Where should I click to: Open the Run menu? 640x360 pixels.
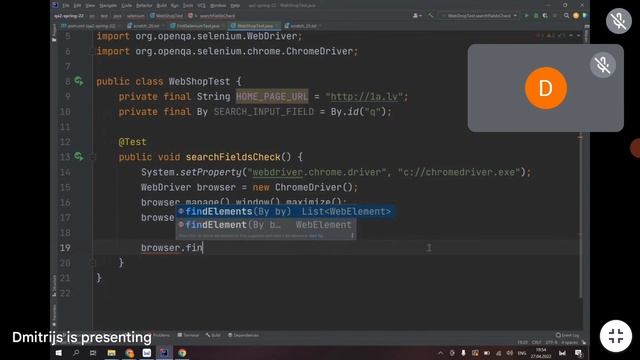point(174,6)
